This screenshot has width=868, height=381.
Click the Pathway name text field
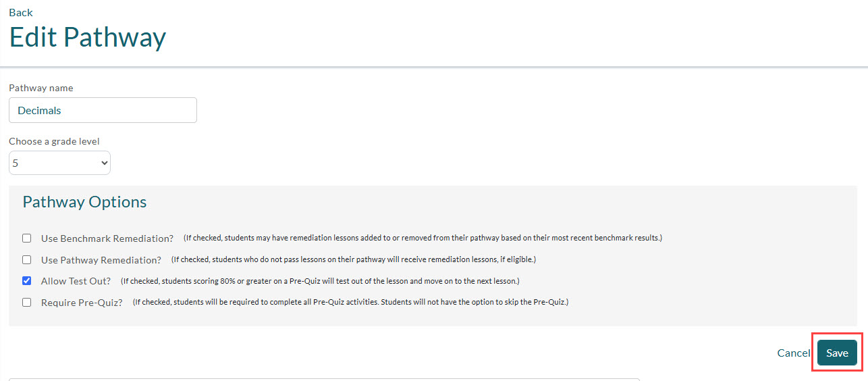(x=103, y=110)
